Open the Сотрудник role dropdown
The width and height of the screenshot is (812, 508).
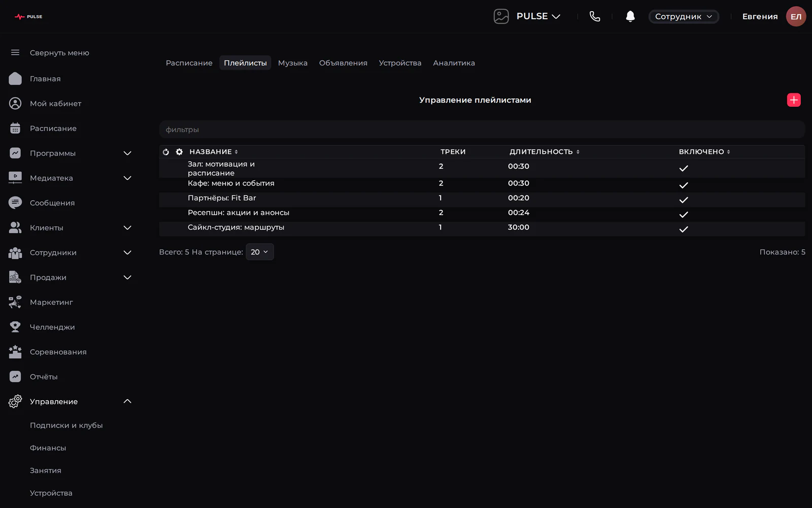684,16
